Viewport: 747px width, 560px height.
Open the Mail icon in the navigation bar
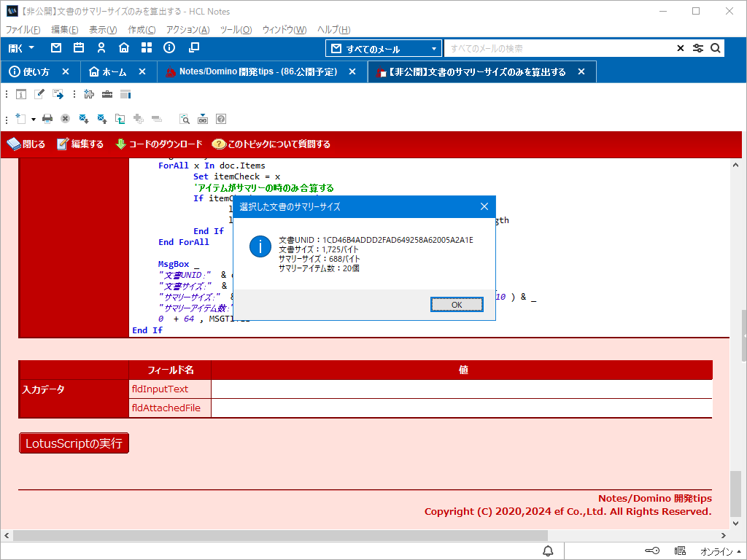tap(56, 48)
